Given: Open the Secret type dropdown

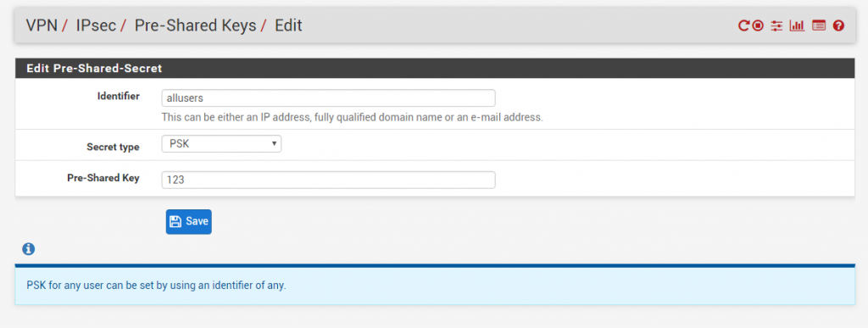Looking at the screenshot, I should [221, 144].
